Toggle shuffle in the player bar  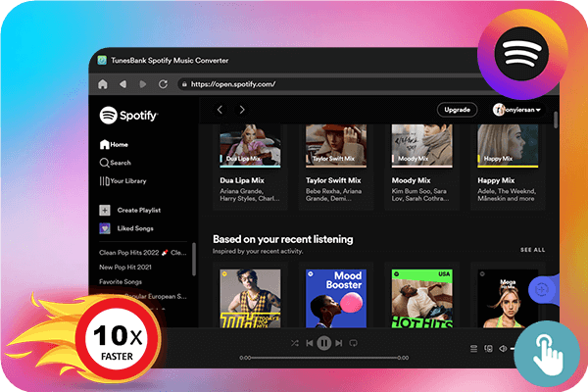pyautogui.click(x=295, y=343)
